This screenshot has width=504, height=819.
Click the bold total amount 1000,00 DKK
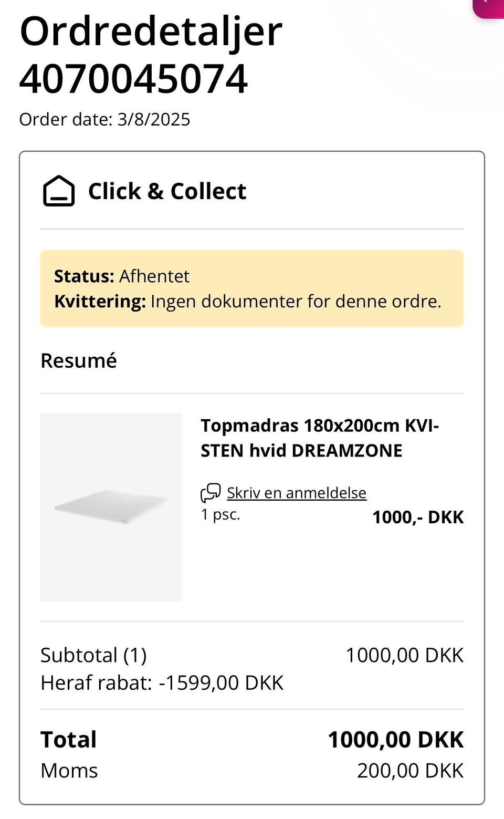pos(395,740)
